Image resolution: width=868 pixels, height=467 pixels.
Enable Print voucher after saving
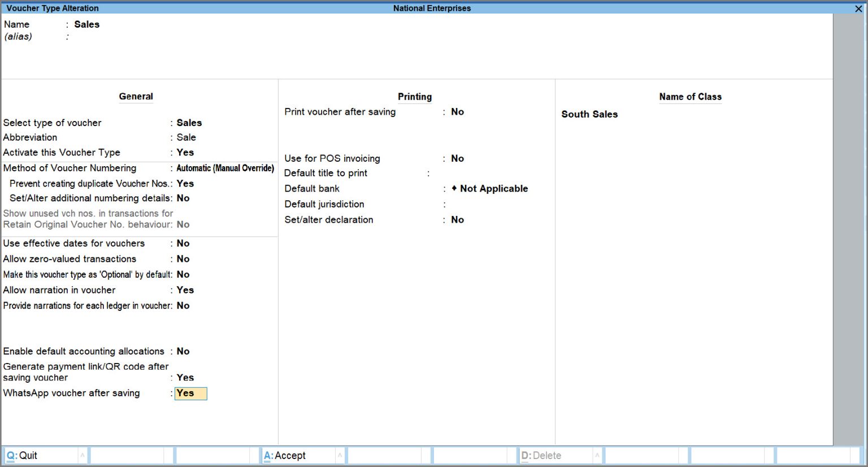[x=457, y=111]
